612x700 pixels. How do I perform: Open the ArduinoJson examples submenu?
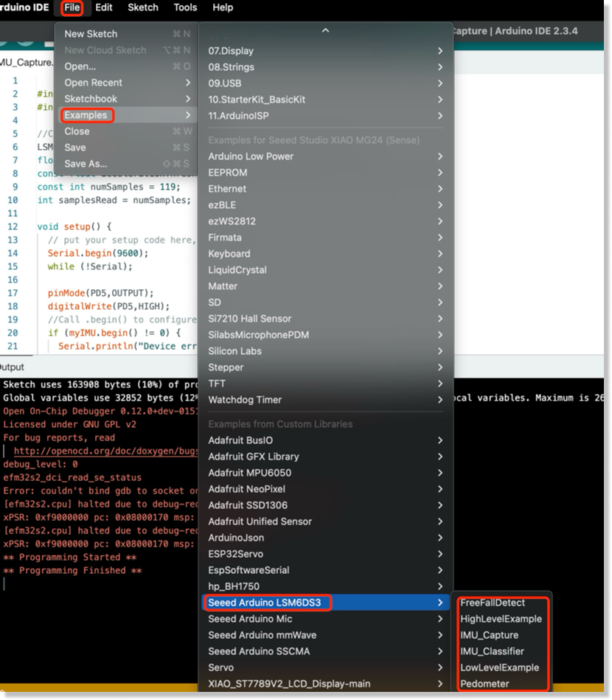click(325, 538)
